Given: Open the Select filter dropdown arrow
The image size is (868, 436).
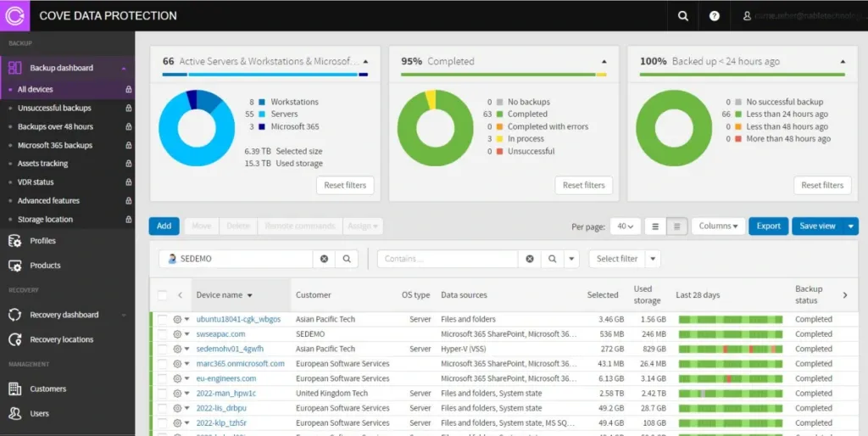Looking at the screenshot, I should pos(654,259).
